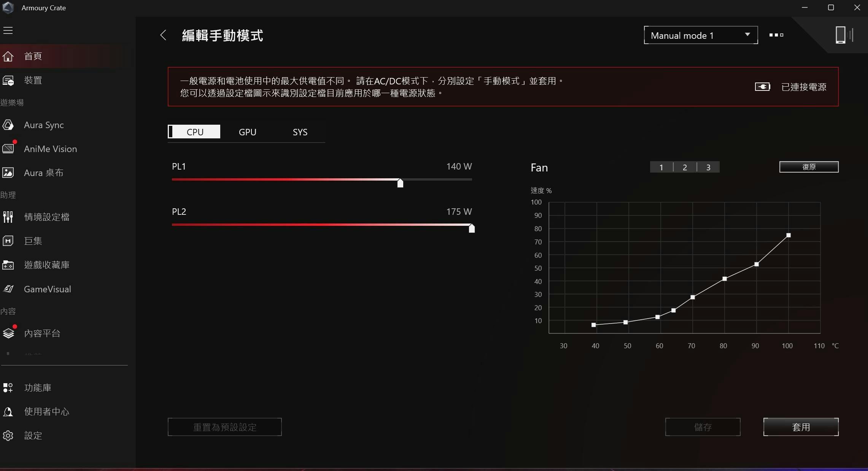Open the Devices (裝置) icon
The image size is (868, 471).
(8, 81)
